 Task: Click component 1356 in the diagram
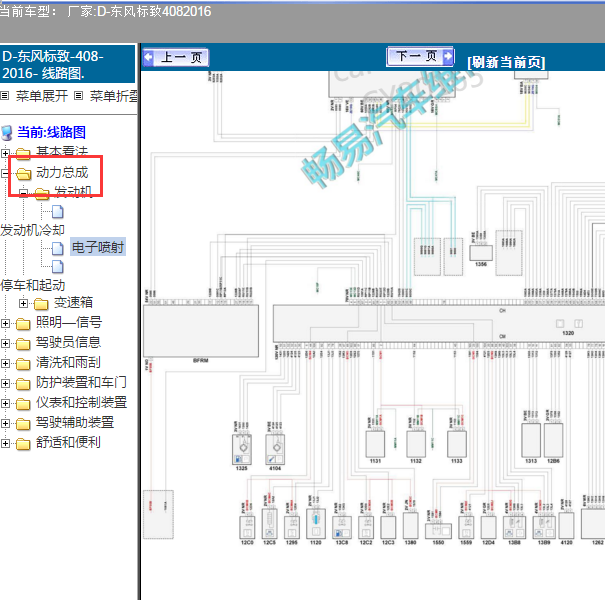coord(481,253)
